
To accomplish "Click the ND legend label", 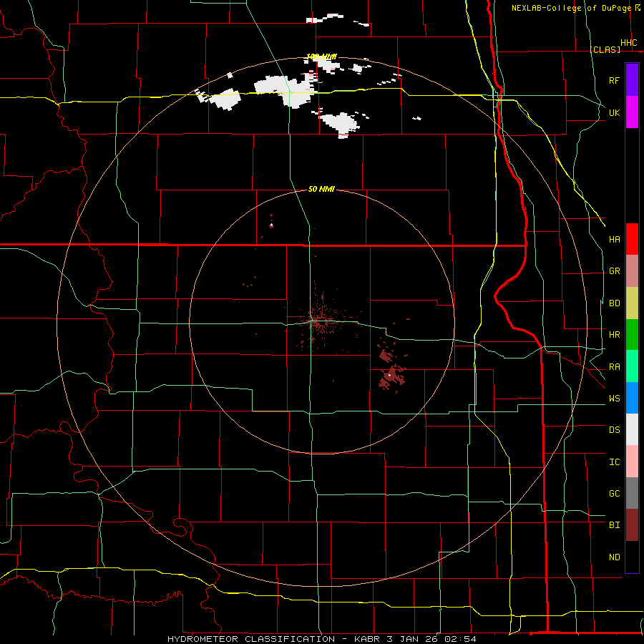I will click(x=614, y=557).
